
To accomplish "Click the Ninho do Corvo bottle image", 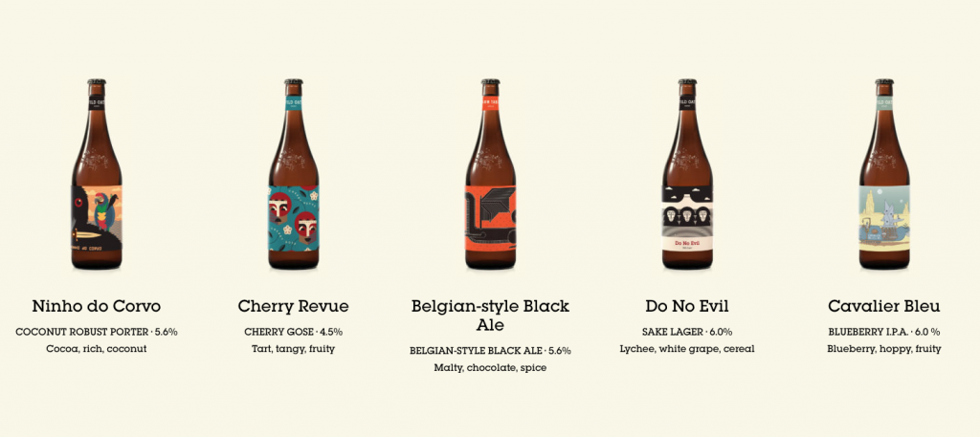I will point(97,174).
